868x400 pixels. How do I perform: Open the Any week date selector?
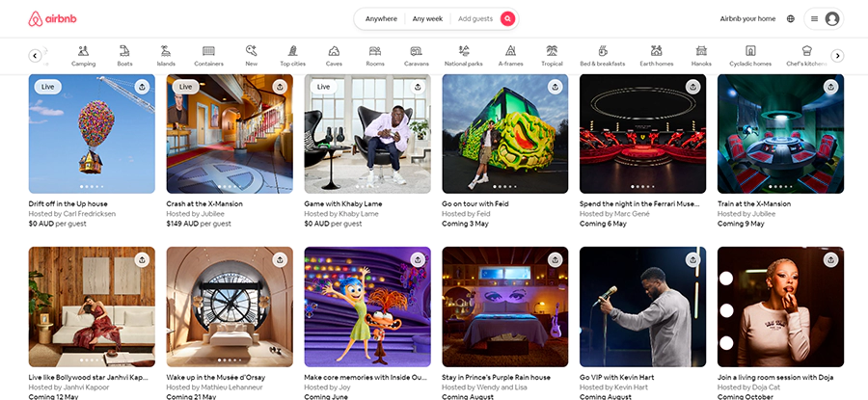pos(427,19)
